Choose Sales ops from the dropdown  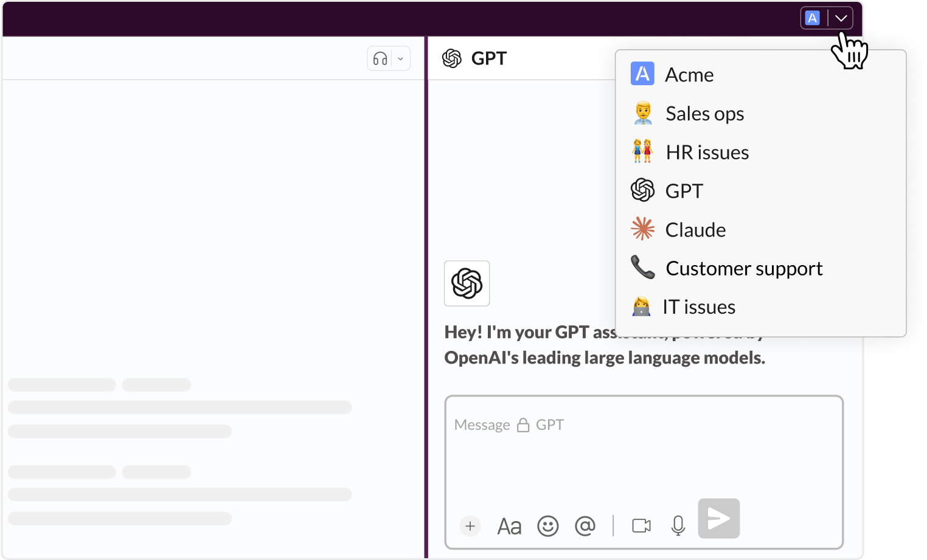point(760,113)
